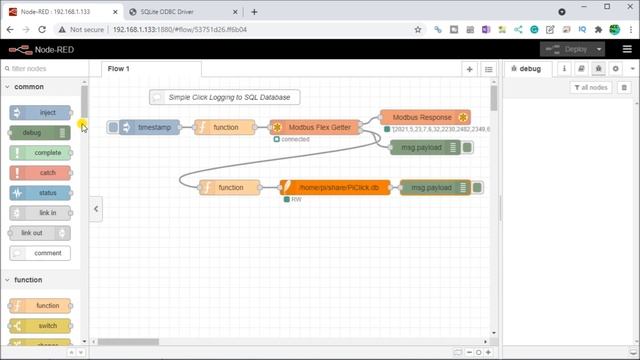Select the function node in palette
The image size is (640, 360).
coord(40,306)
